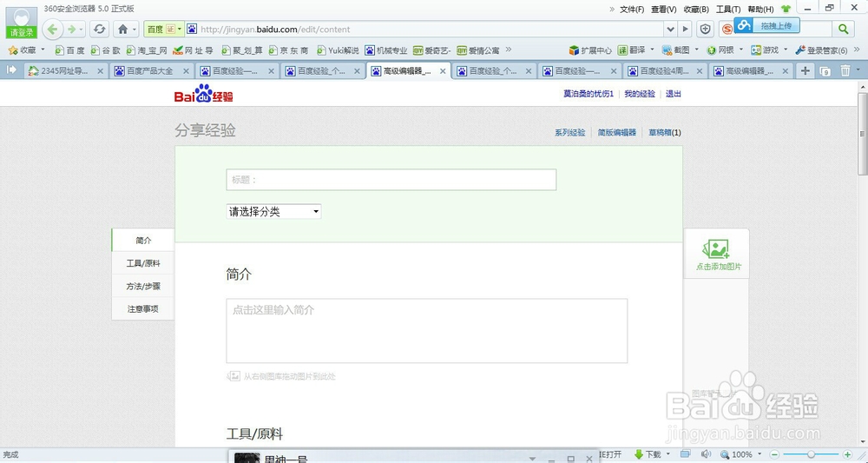Click the speaker mute icon in status bar

[705, 454]
